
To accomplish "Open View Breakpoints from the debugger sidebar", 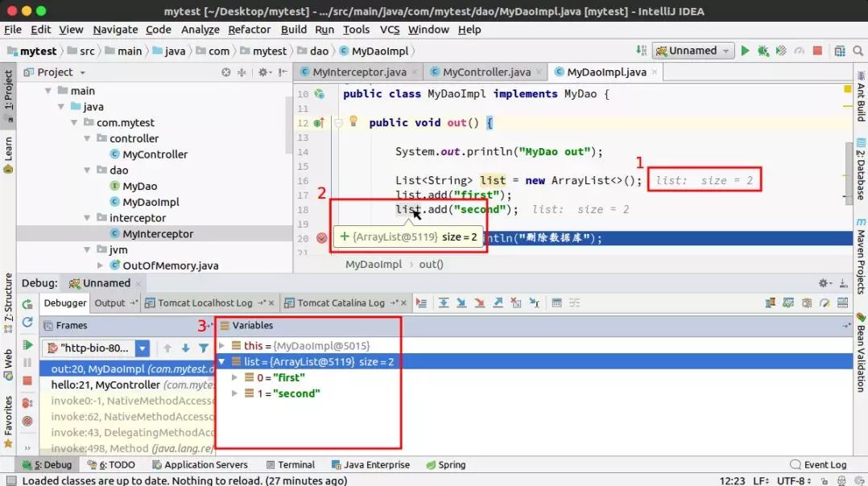I will click(27, 402).
